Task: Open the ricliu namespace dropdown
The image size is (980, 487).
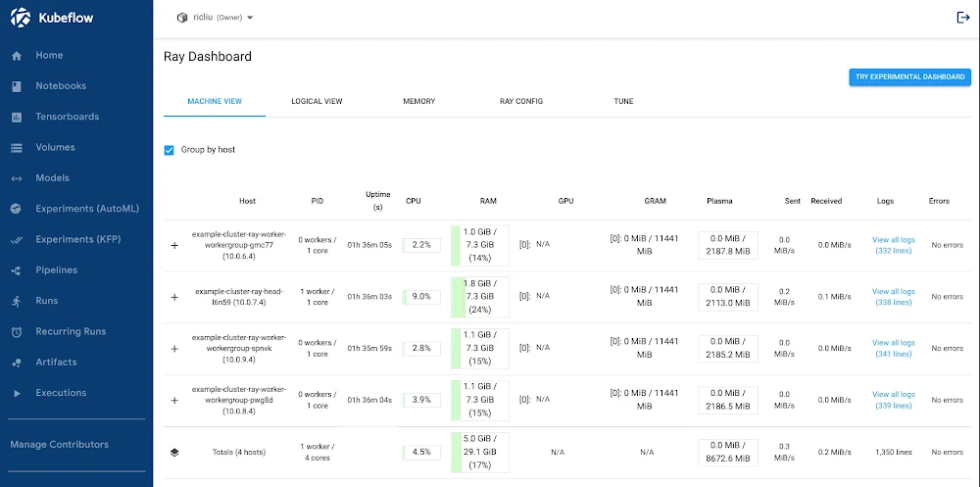Action: click(x=215, y=18)
